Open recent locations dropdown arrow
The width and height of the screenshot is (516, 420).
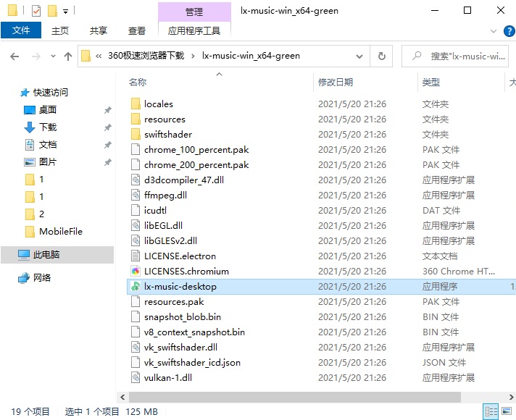click(54, 56)
